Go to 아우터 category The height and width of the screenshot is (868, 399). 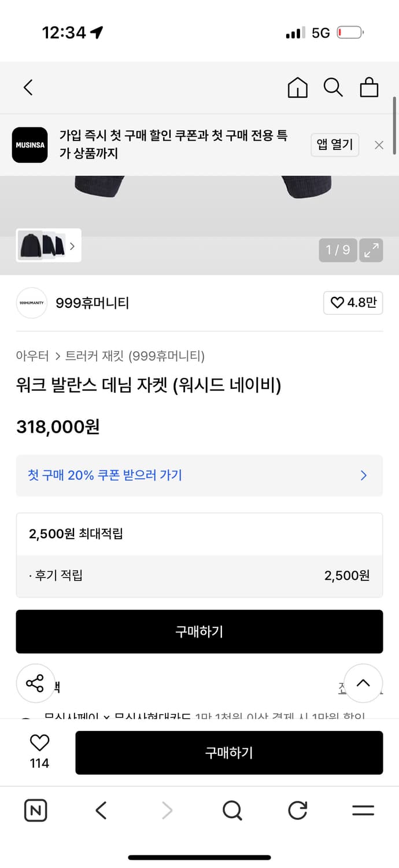[32, 356]
